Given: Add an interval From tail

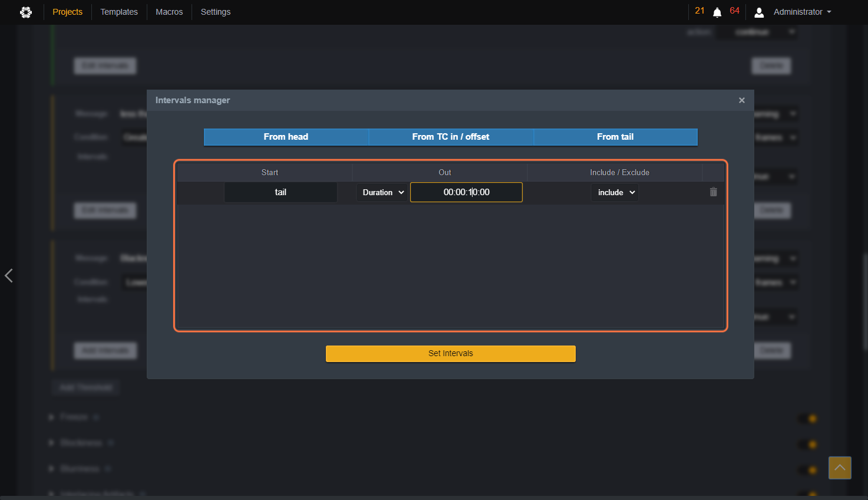Looking at the screenshot, I should (x=615, y=137).
